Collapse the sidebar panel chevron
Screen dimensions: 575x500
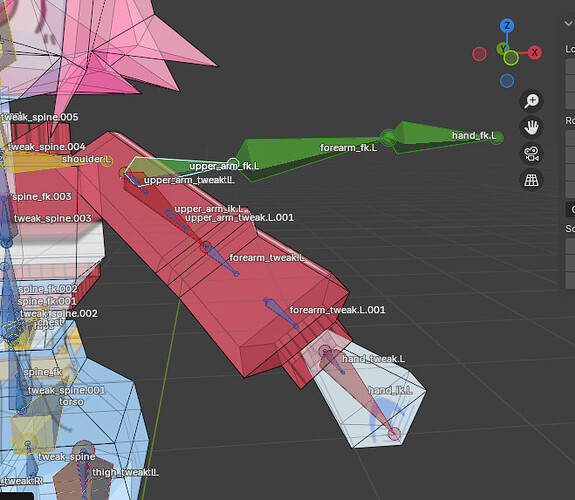568,23
